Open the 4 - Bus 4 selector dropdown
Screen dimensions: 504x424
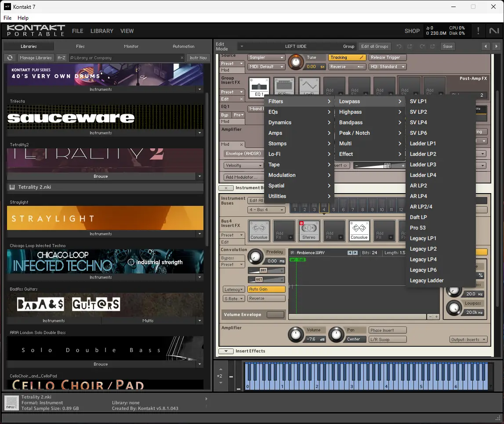click(266, 209)
